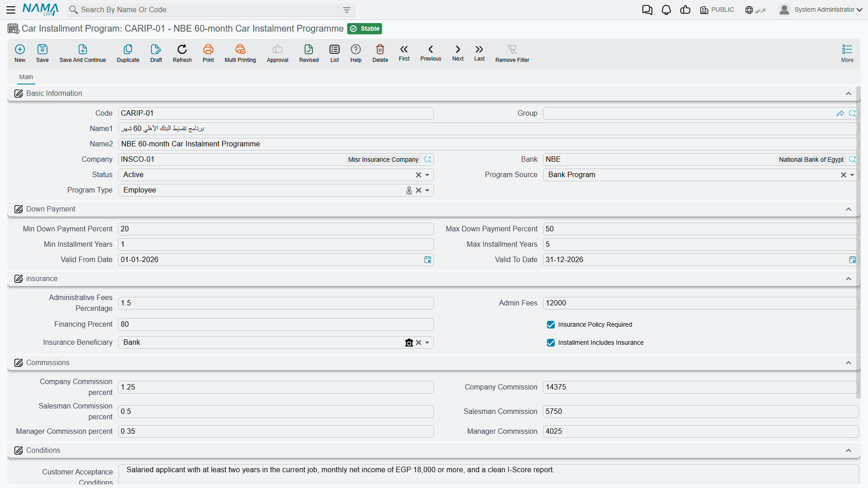Click the Stable status badge
The width and height of the screenshot is (868, 488).
coord(365,29)
